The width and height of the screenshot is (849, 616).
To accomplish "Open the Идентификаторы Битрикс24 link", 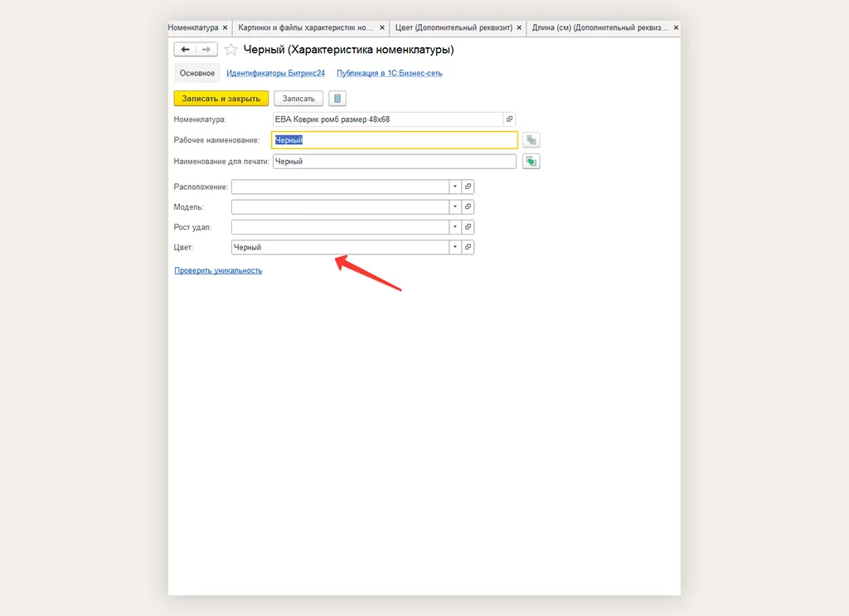I will [275, 73].
